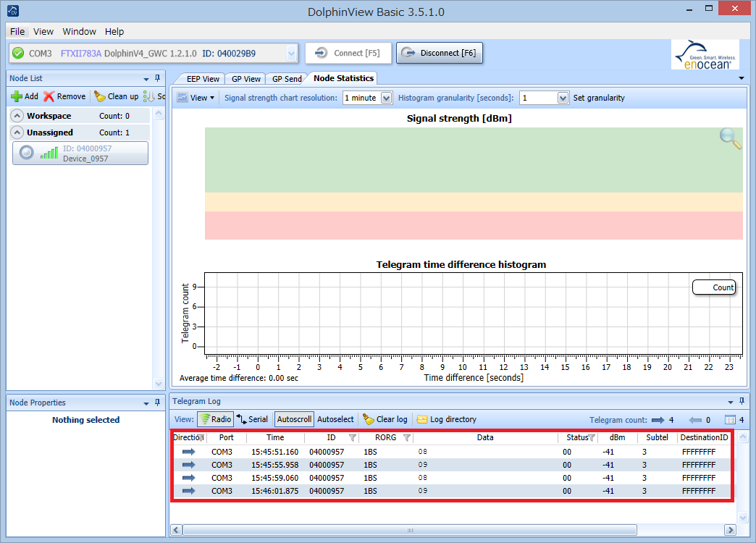Image resolution: width=756 pixels, height=543 pixels.
Task: Open the Window menu
Action: click(x=79, y=31)
